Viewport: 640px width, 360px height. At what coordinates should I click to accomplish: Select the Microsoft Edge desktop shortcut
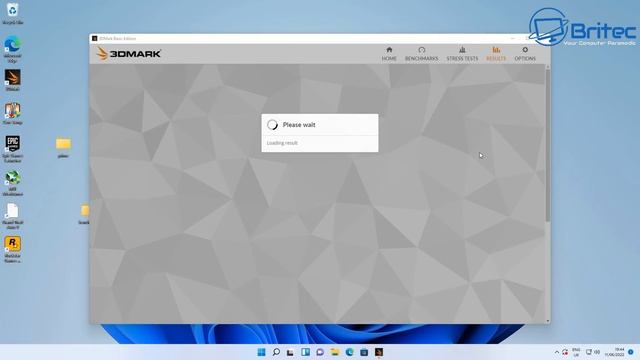pyautogui.click(x=13, y=49)
